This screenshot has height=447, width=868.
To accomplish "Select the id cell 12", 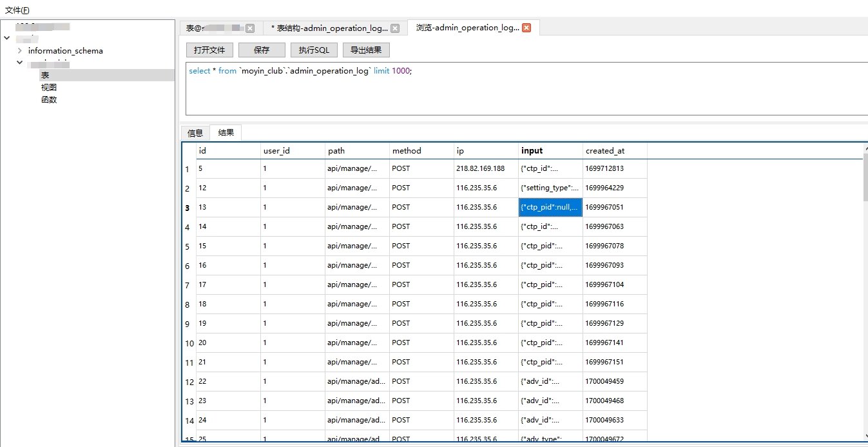I will click(x=228, y=188).
